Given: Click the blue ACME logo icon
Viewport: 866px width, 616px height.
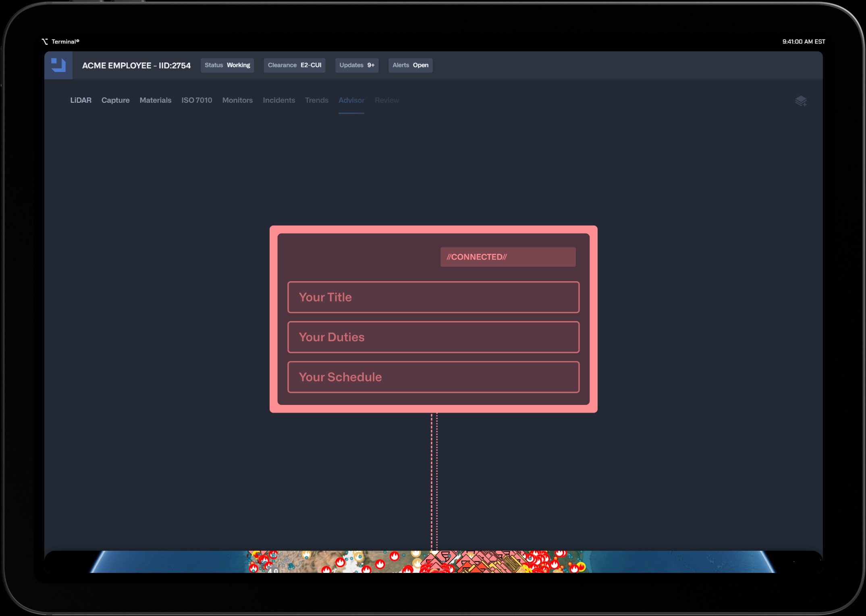Looking at the screenshot, I should pos(58,65).
